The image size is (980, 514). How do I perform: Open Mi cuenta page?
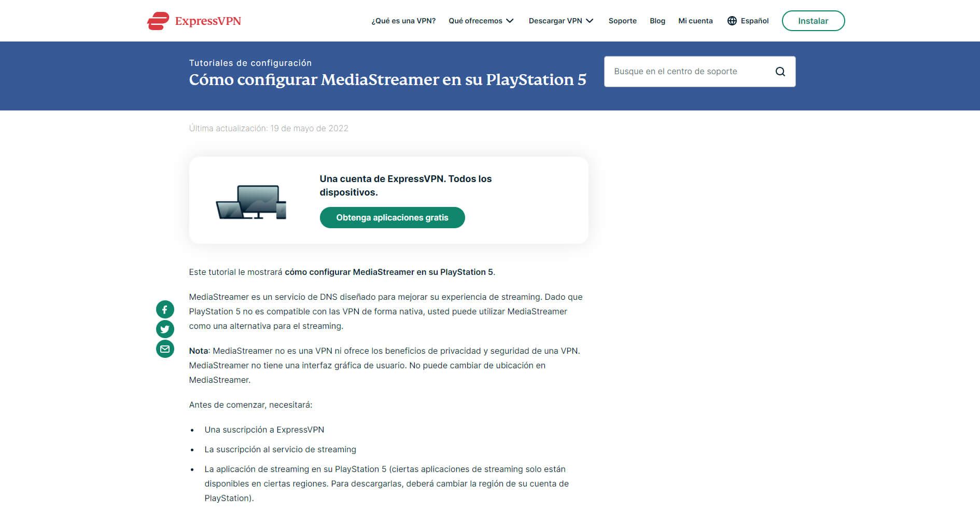point(695,21)
